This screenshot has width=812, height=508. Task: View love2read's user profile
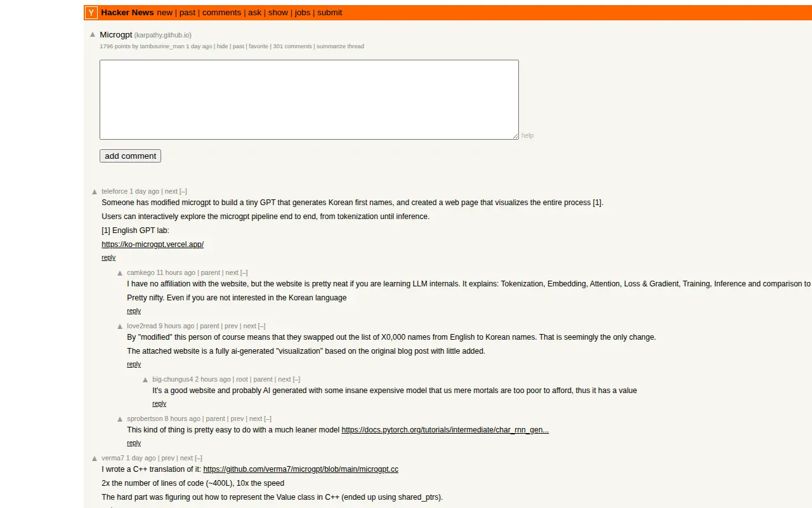tap(141, 326)
